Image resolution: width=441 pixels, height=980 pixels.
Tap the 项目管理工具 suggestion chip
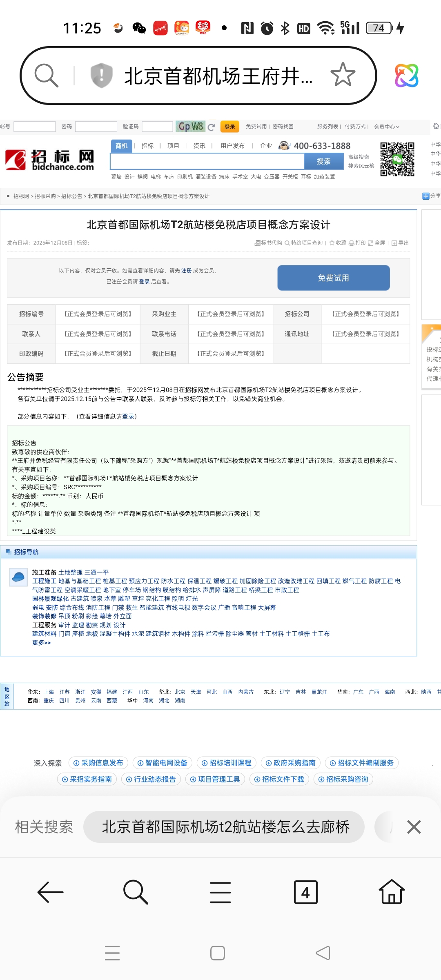pos(215,779)
